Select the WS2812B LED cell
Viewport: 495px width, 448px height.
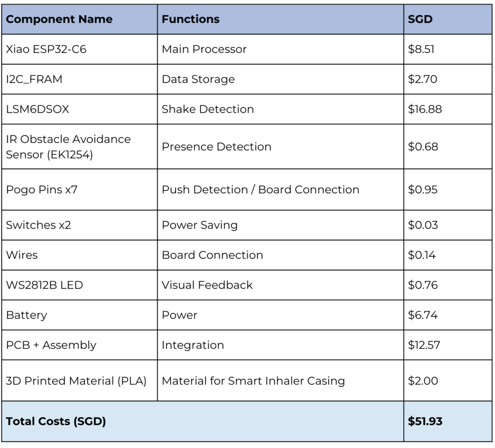point(44,285)
